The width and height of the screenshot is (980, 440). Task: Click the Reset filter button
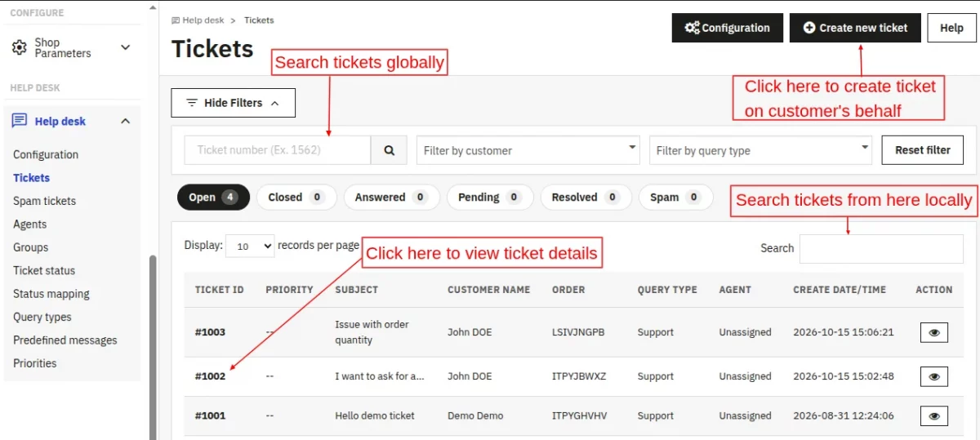pos(923,150)
